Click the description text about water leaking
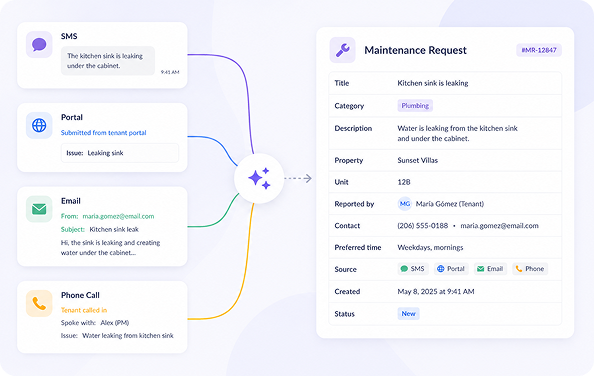This screenshot has height=376, width=594. (x=457, y=133)
